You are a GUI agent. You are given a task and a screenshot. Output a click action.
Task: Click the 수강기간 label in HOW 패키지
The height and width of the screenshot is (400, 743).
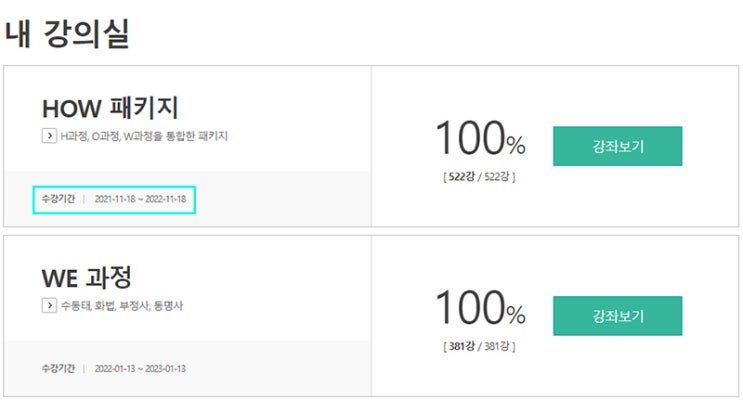(x=57, y=199)
